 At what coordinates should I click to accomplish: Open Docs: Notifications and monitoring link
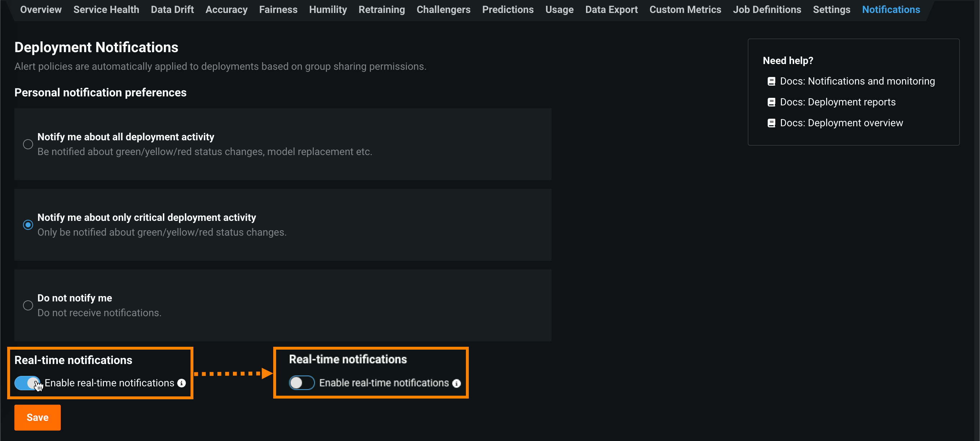pos(857,81)
